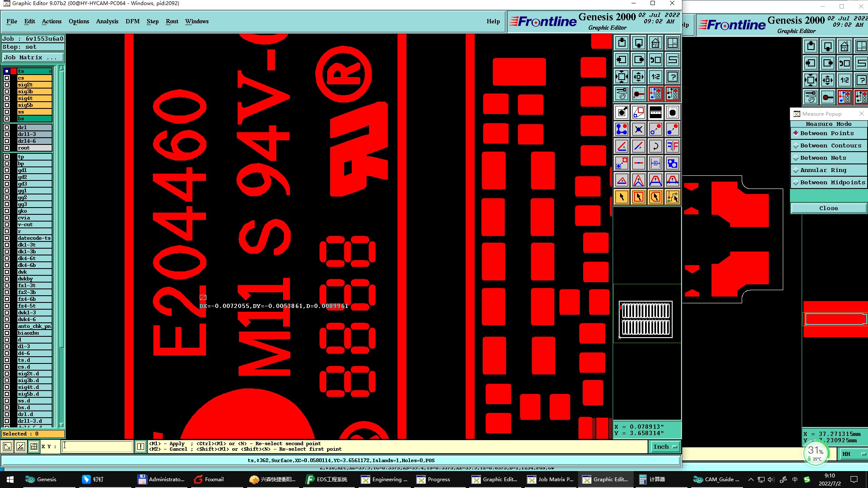Click the pan left view icon

[622, 60]
